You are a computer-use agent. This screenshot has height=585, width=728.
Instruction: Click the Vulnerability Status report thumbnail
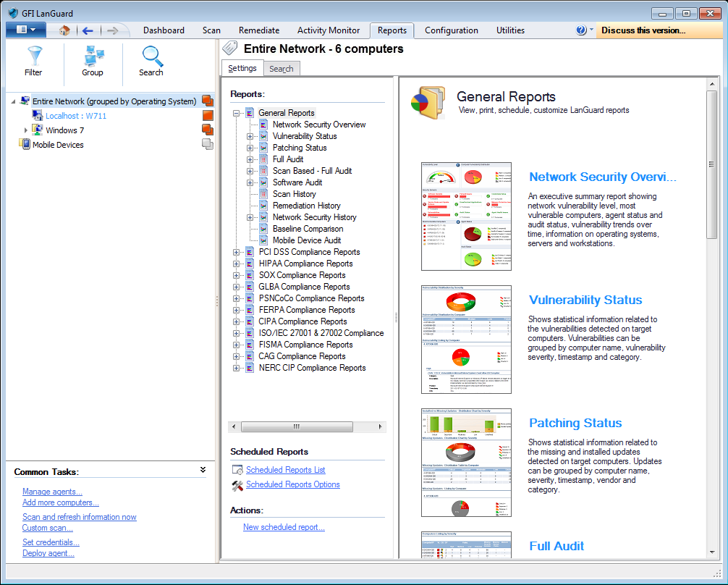click(x=466, y=339)
